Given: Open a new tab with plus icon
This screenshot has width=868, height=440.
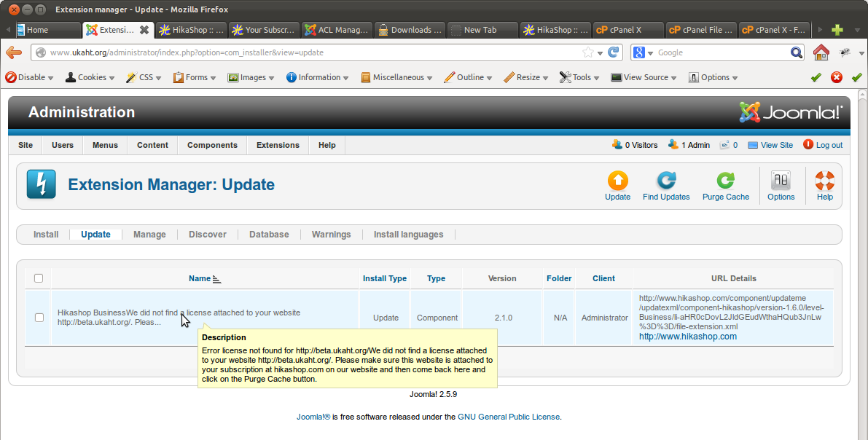Looking at the screenshot, I should tap(837, 30).
